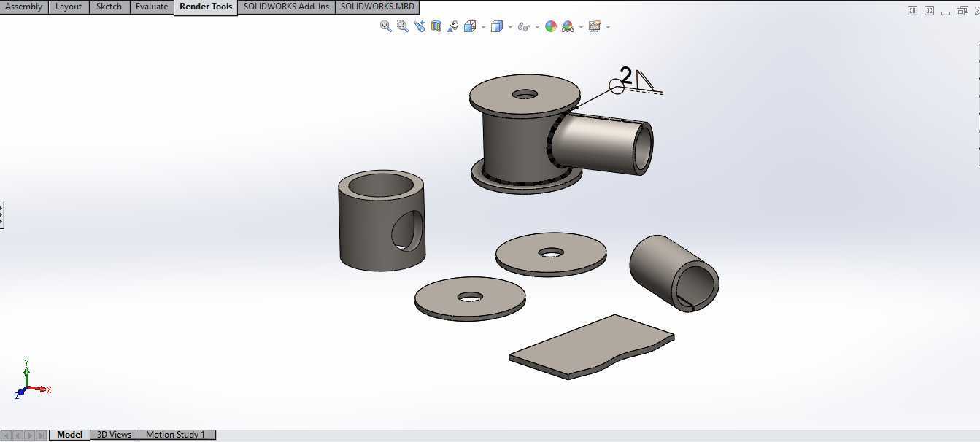Click the previous bottom tab arrow

18,435
